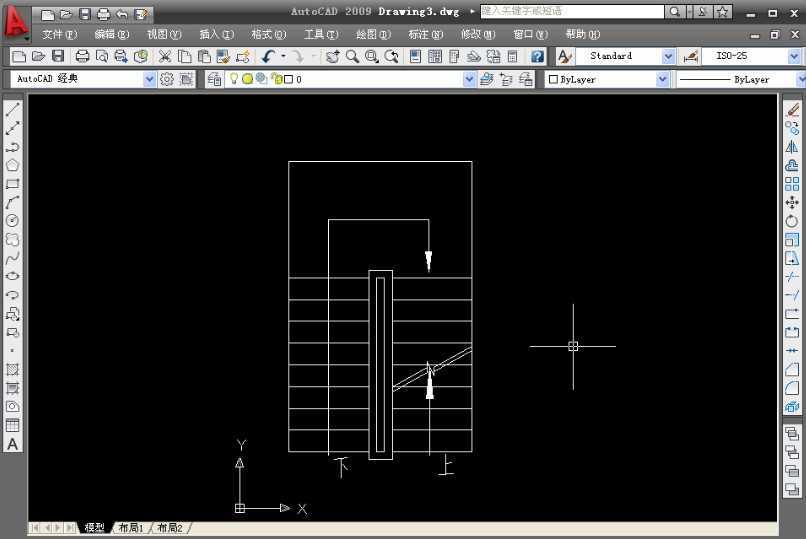
Task: Click the Help question mark icon
Action: 538,56
